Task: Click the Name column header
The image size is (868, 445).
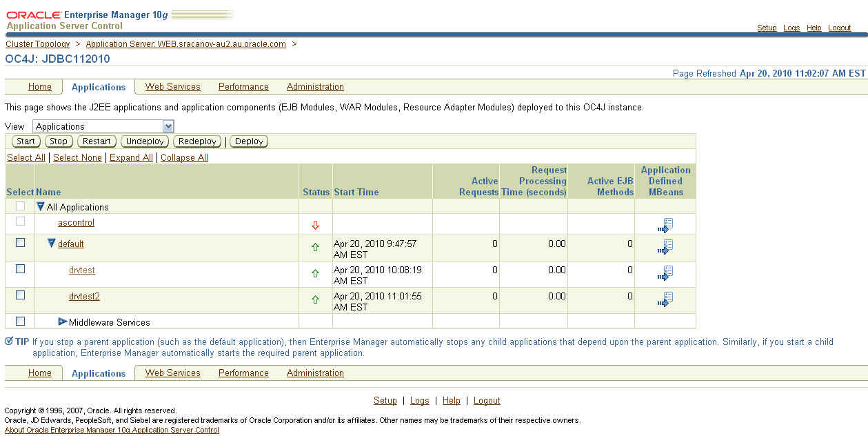Action: [x=48, y=192]
